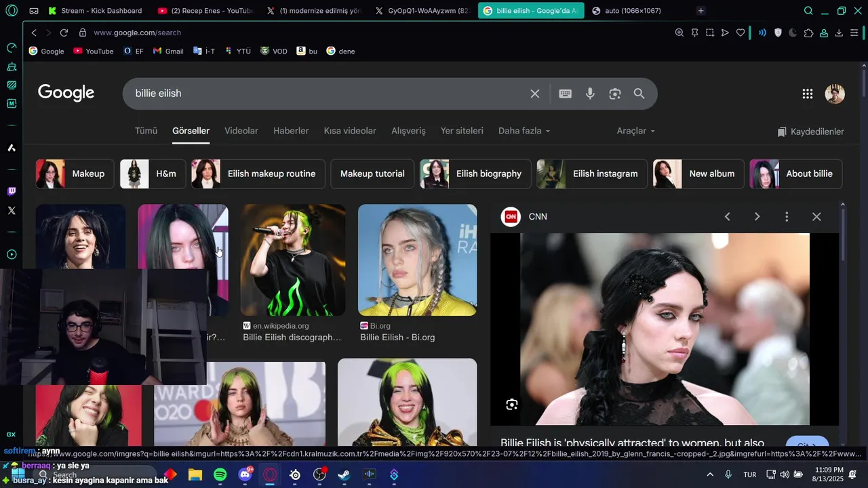
Task: Open the on-screen keyboard input tool
Action: [x=565, y=94]
